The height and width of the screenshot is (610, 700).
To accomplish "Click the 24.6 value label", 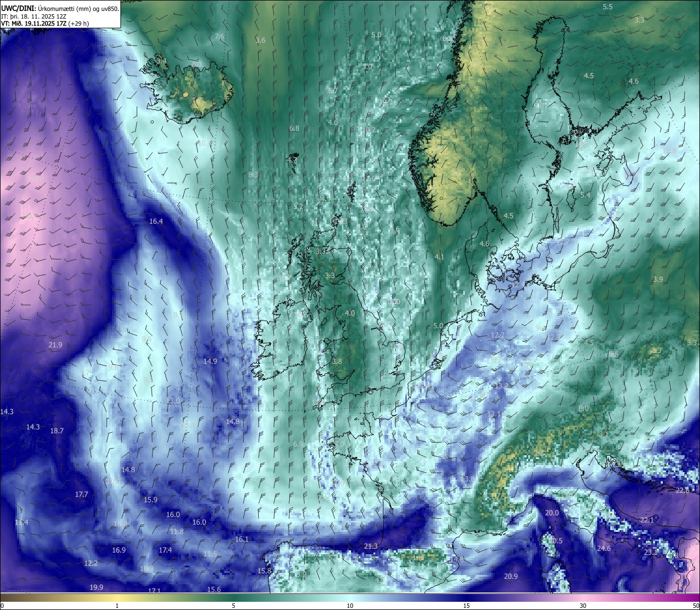I will (604, 549).
